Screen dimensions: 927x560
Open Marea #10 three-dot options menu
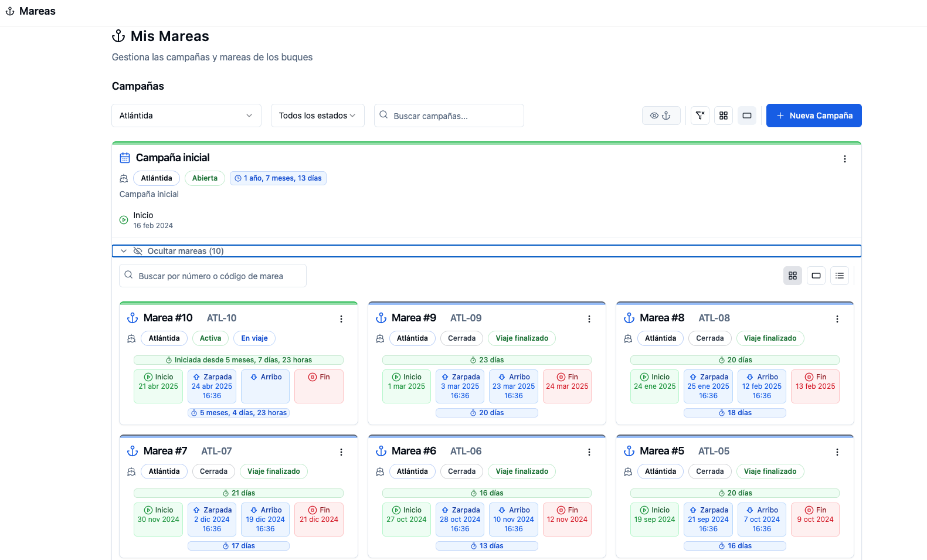click(341, 319)
